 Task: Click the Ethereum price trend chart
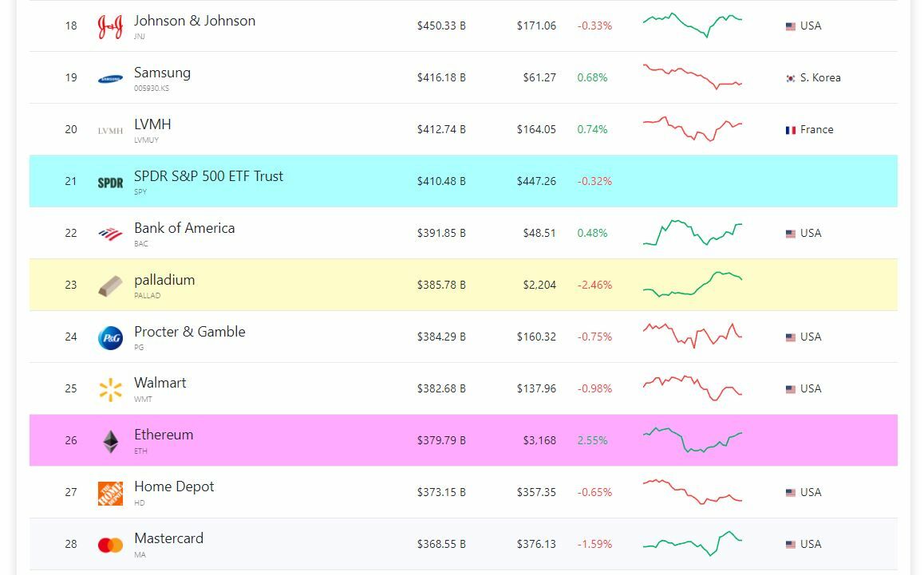(x=692, y=439)
